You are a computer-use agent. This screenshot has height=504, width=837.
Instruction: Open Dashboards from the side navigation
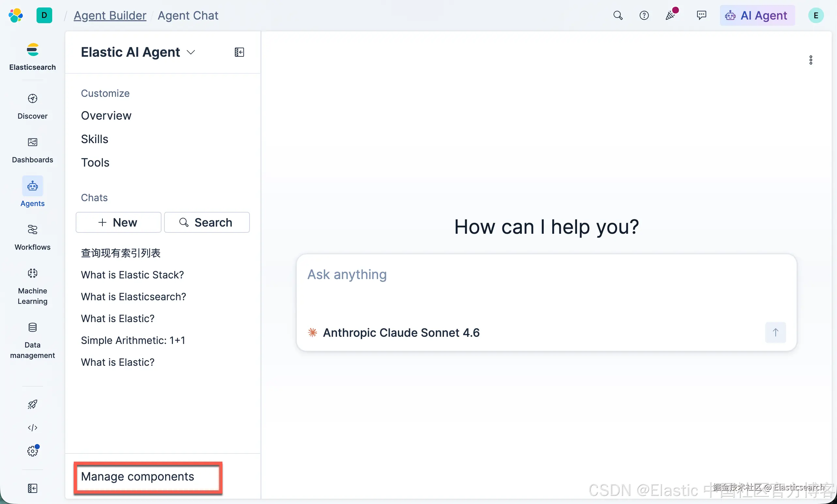click(33, 150)
